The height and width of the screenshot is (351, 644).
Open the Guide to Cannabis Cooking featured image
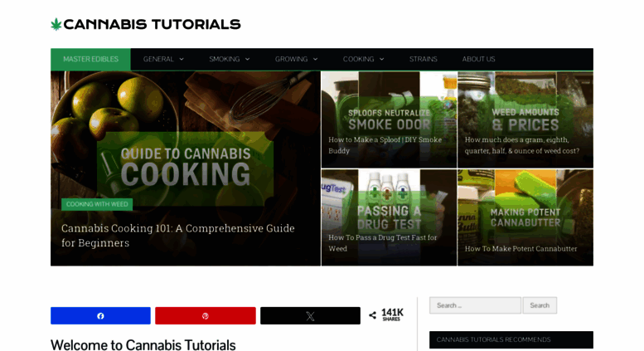[186, 168]
